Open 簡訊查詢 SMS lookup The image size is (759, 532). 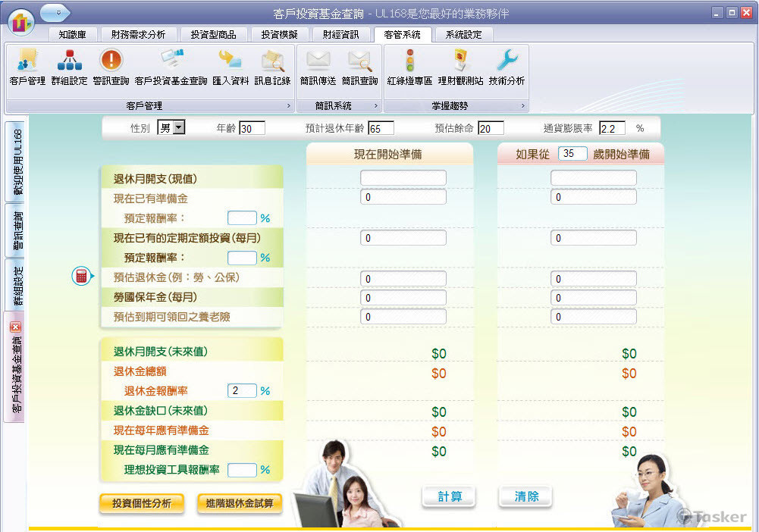tap(362, 67)
